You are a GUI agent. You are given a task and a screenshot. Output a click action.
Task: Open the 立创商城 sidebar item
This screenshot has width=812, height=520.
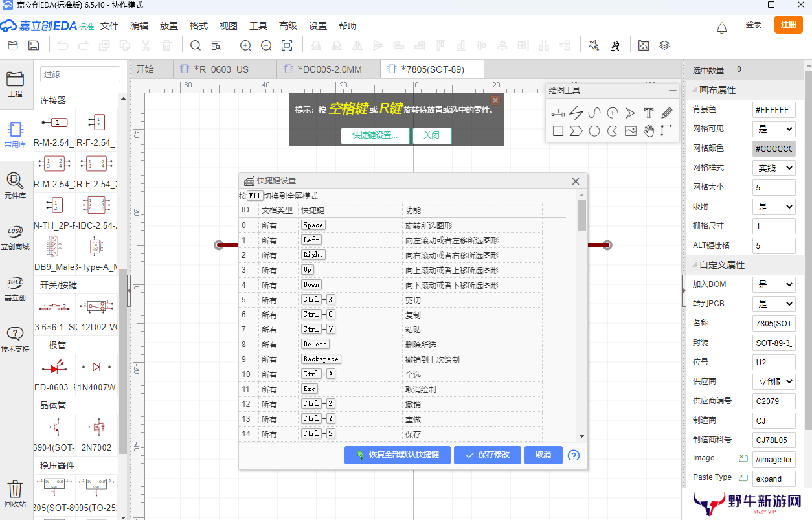(x=16, y=236)
